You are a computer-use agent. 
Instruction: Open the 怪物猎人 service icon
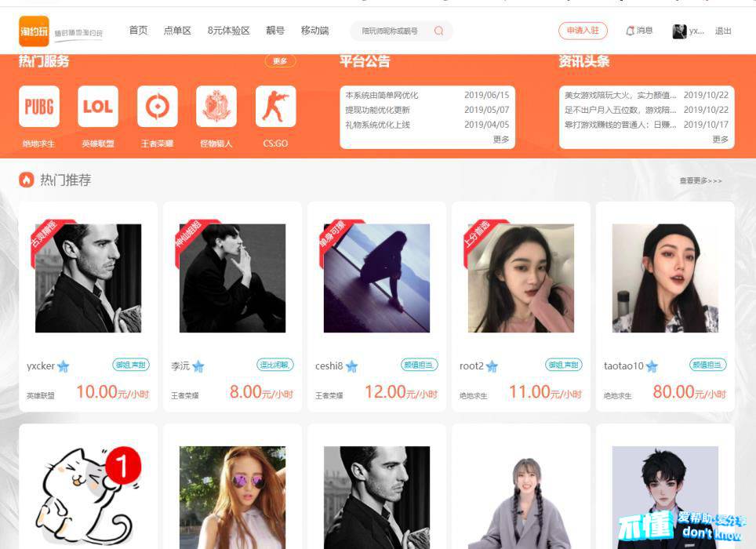point(216,107)
